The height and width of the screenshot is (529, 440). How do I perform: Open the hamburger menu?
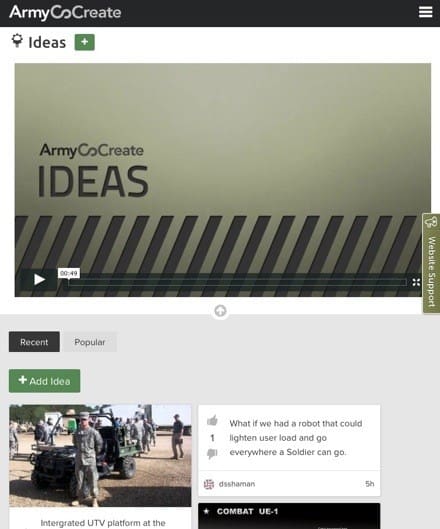[425, 12]
